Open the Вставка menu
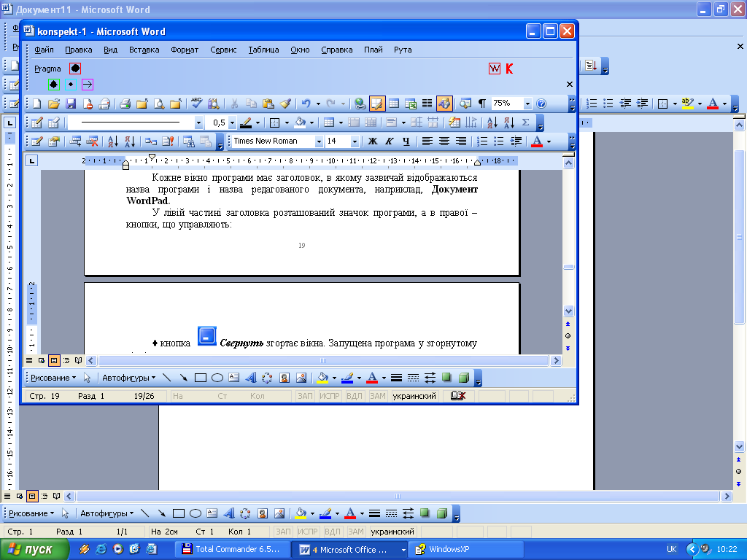747x560 pixels. (144, 50)
